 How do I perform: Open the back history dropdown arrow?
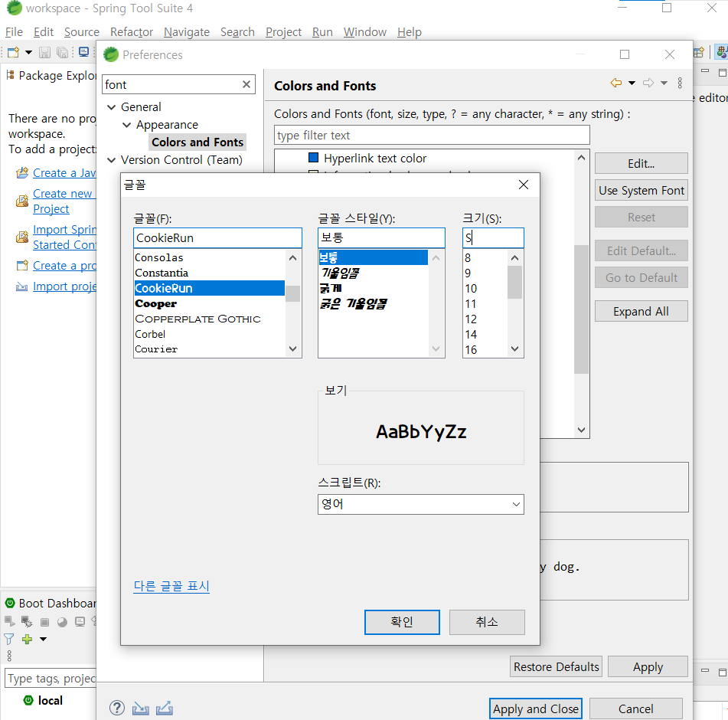tap(632, 83)
